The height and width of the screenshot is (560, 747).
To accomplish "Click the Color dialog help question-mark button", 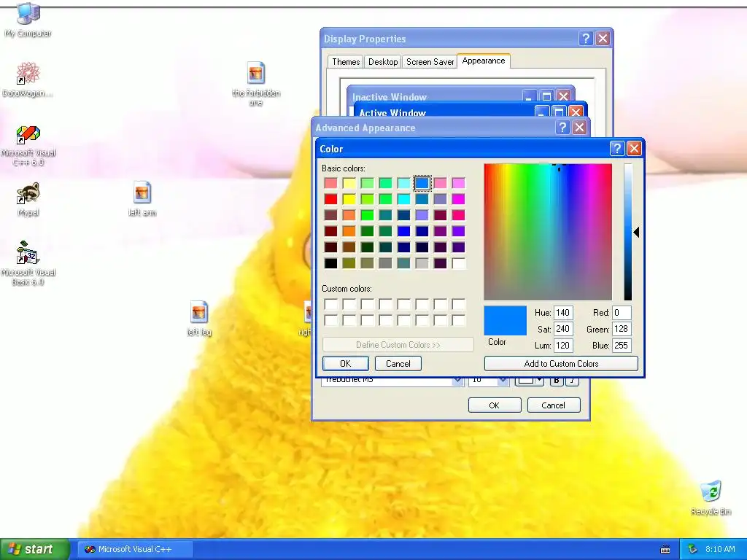I will tap(617, 149).
